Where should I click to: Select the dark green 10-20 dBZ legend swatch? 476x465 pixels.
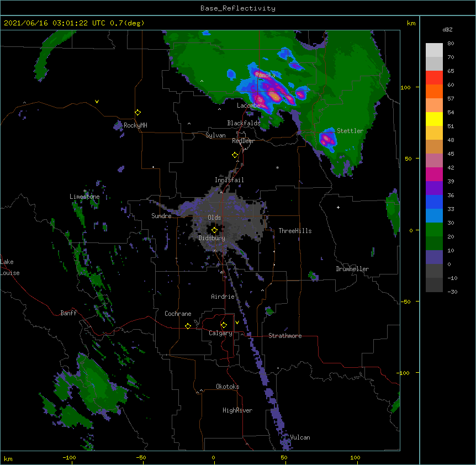434,244
